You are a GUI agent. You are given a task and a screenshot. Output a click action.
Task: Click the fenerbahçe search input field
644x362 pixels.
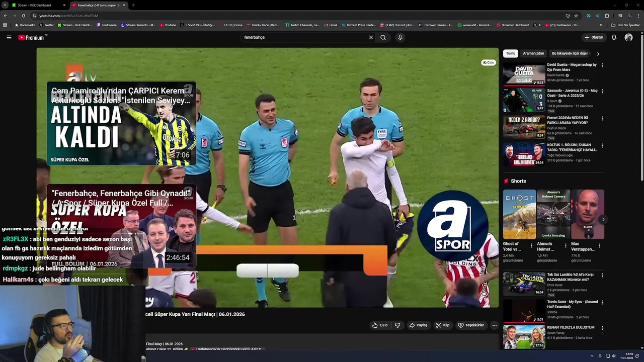tap(304, 37)
